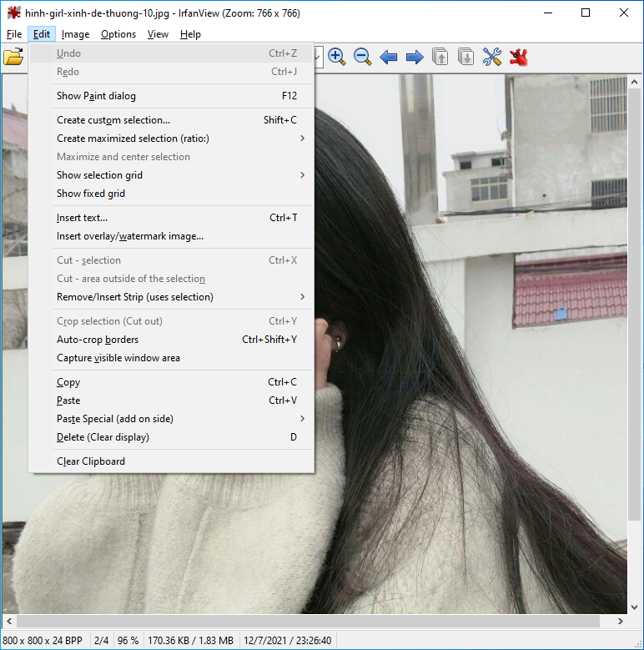Screen dimensions: 644x650
Task: Open the dropdown arrow beside the Edit menu
Action: (318, 57)
